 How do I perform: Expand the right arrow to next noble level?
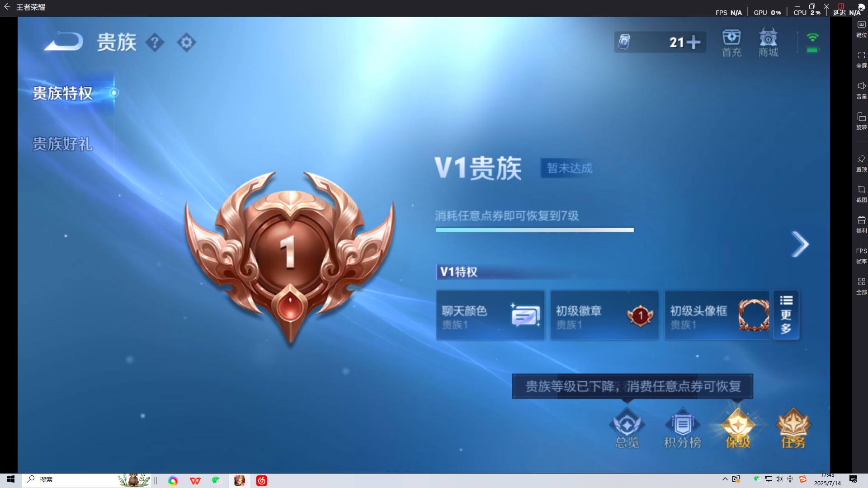coord(801,244)
